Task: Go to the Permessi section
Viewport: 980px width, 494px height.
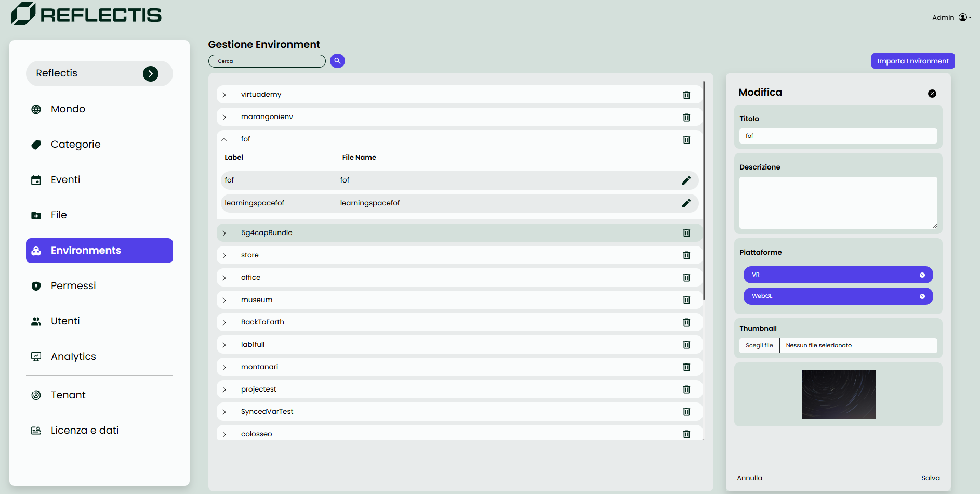Action: coord(73,286)
